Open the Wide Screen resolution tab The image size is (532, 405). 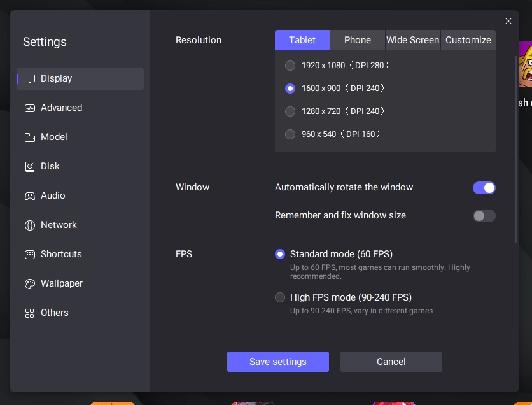(x=412, y=40)
